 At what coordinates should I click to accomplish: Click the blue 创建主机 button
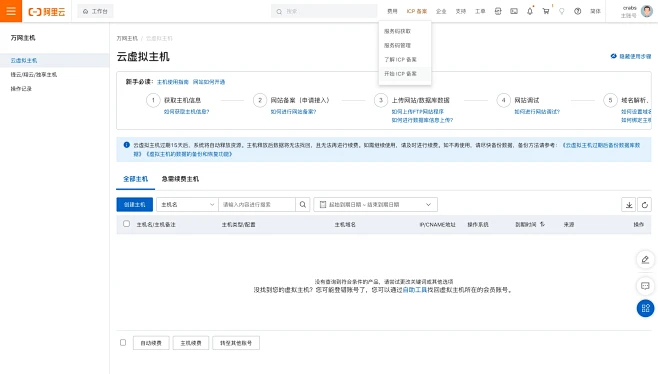tap(134, 204)
